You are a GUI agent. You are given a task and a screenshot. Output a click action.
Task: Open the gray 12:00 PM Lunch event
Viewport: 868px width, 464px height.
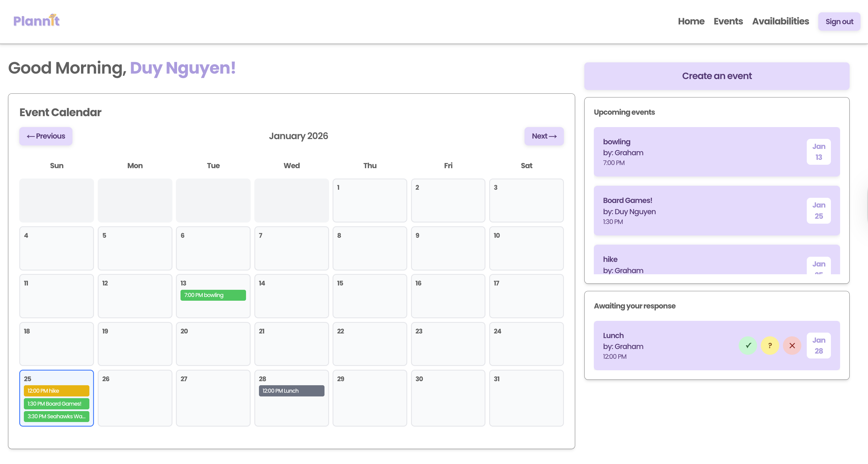pyautogui.click(x=291, y=391)
